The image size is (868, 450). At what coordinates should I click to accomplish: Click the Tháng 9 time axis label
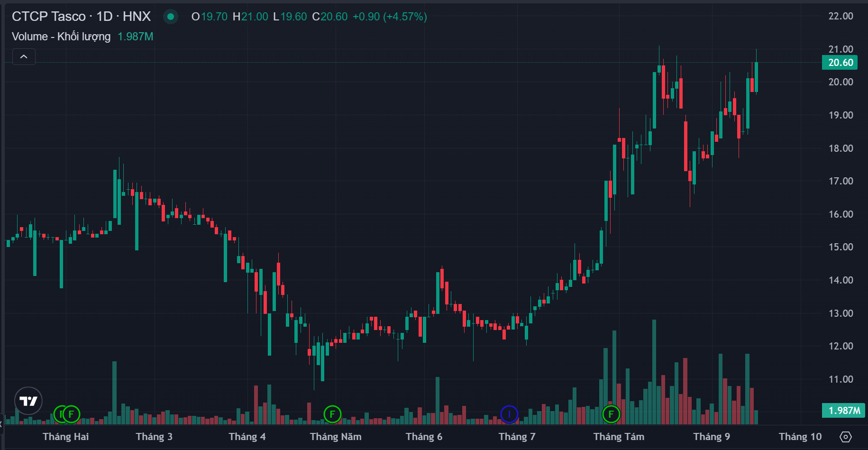[712, 437]
